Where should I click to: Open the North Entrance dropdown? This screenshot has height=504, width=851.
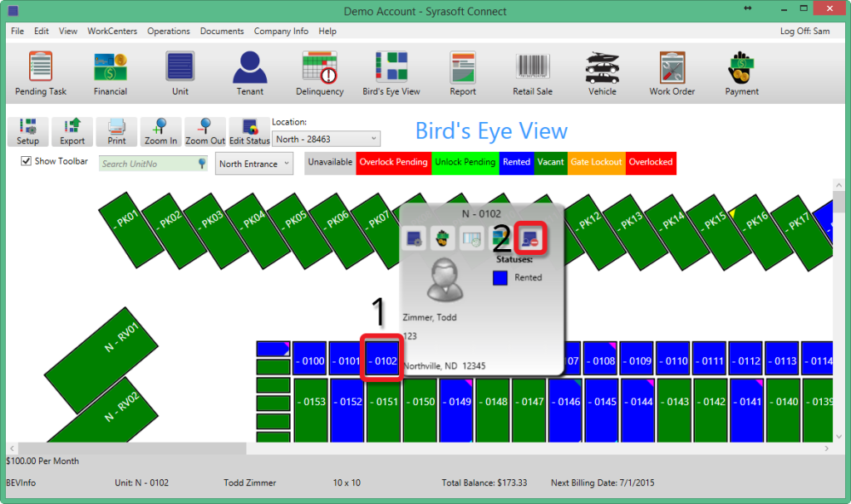click(x=254, y=164)
